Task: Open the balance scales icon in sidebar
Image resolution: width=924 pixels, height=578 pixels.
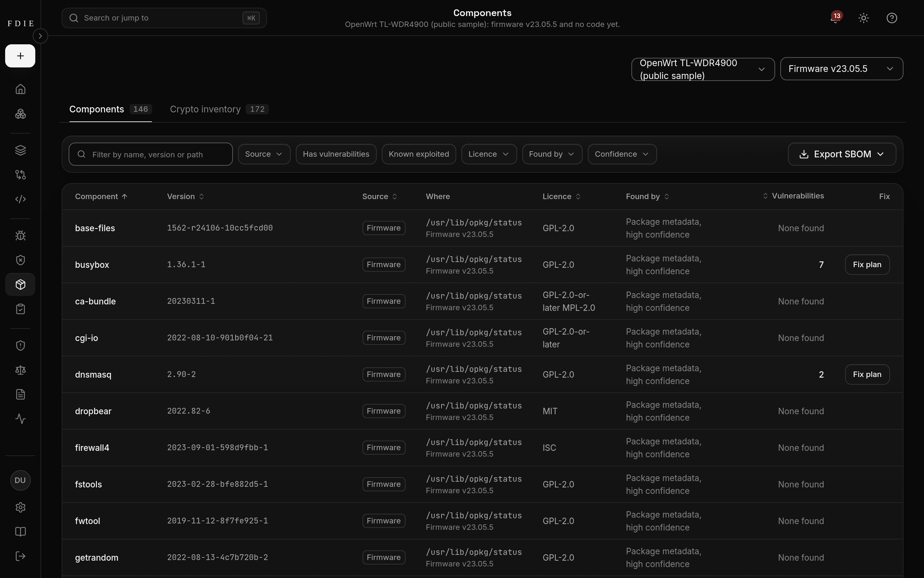Action: 20,370
